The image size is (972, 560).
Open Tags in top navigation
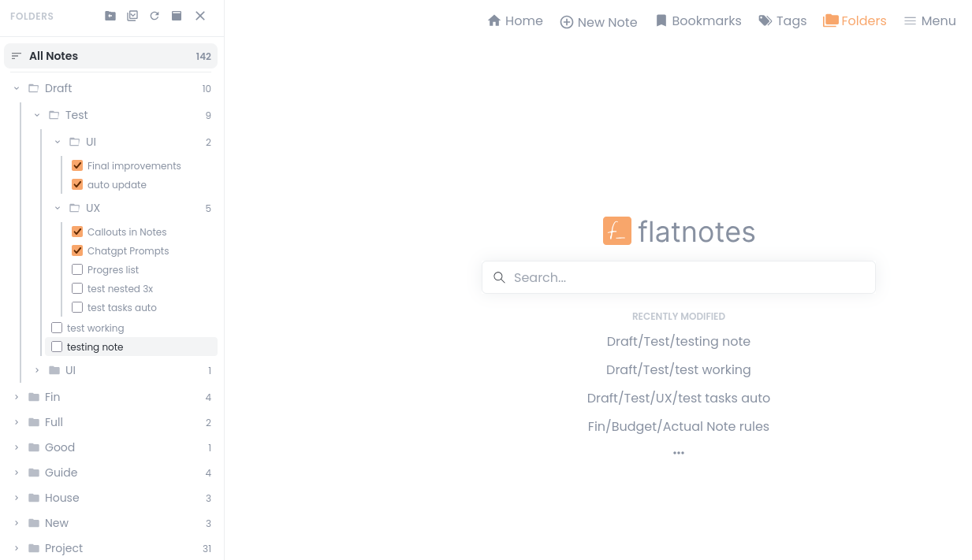[x=783, y=21]
